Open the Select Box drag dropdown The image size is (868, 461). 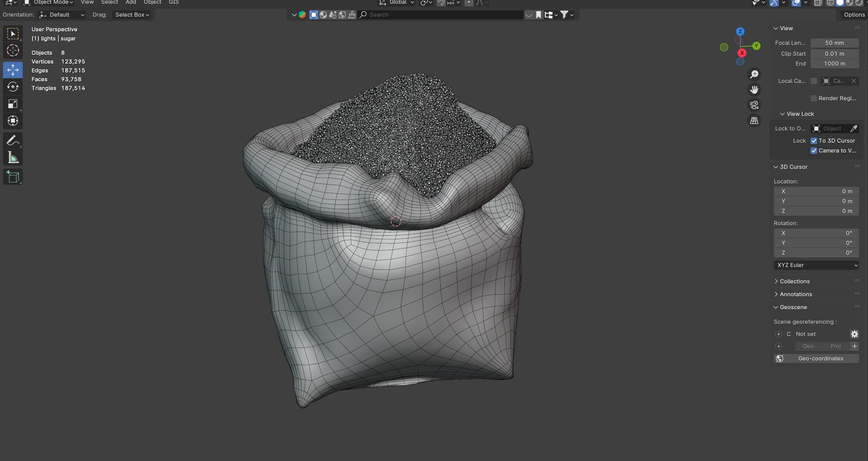click(132, 15)
